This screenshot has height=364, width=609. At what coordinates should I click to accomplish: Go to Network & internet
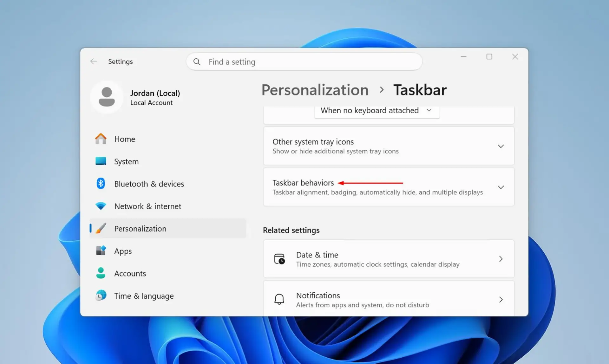(168, 206)
